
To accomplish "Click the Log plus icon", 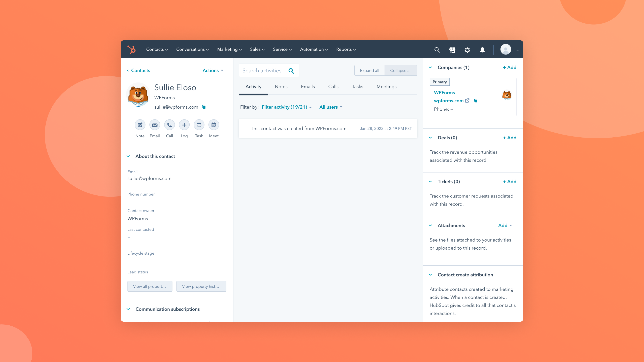I will (184, 125).
